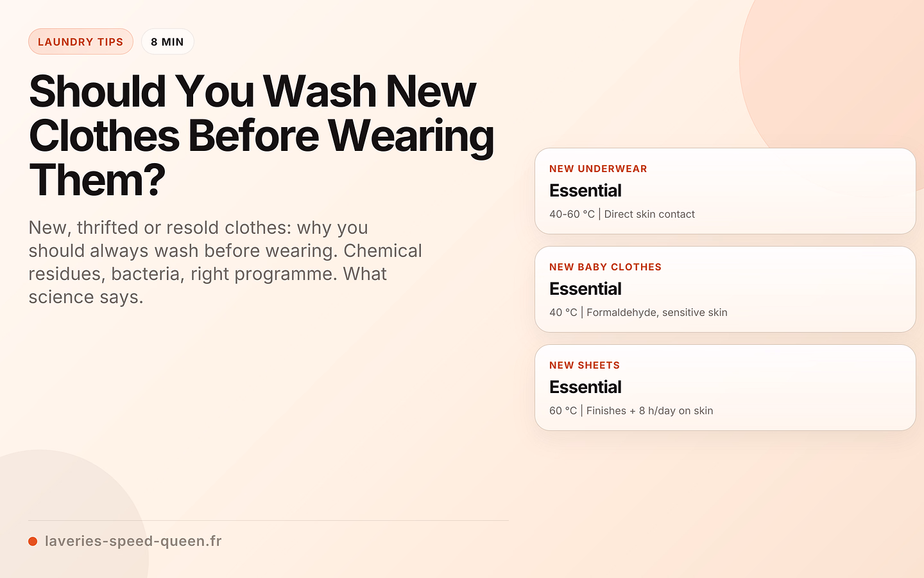Open the laveries-speed-queen.fr link

click(x=133, y=541)
